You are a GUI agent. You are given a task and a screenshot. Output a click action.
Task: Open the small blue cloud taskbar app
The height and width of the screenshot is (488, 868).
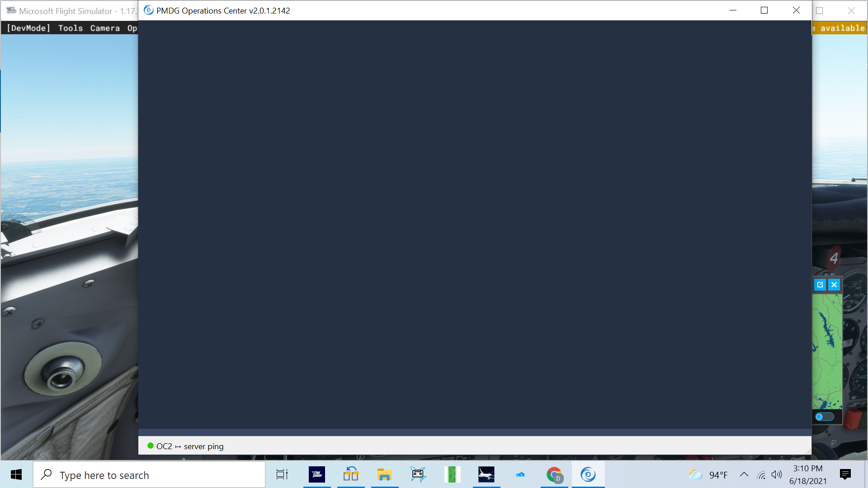(x=520, y=474)
